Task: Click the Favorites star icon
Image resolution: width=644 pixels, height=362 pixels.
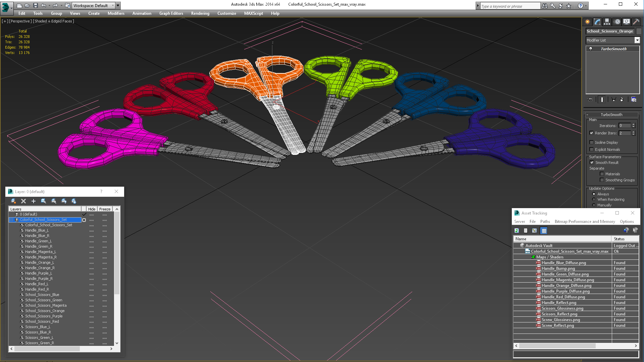Action: (569, 6)
